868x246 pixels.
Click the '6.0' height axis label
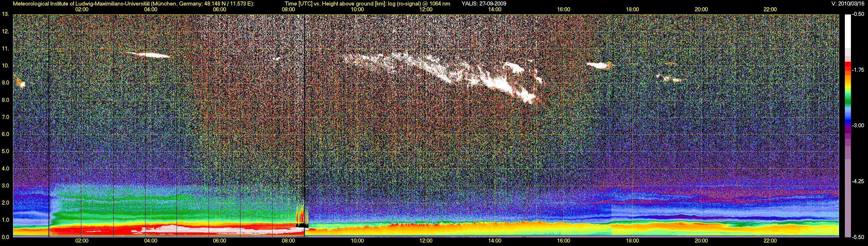pos(5,134)
